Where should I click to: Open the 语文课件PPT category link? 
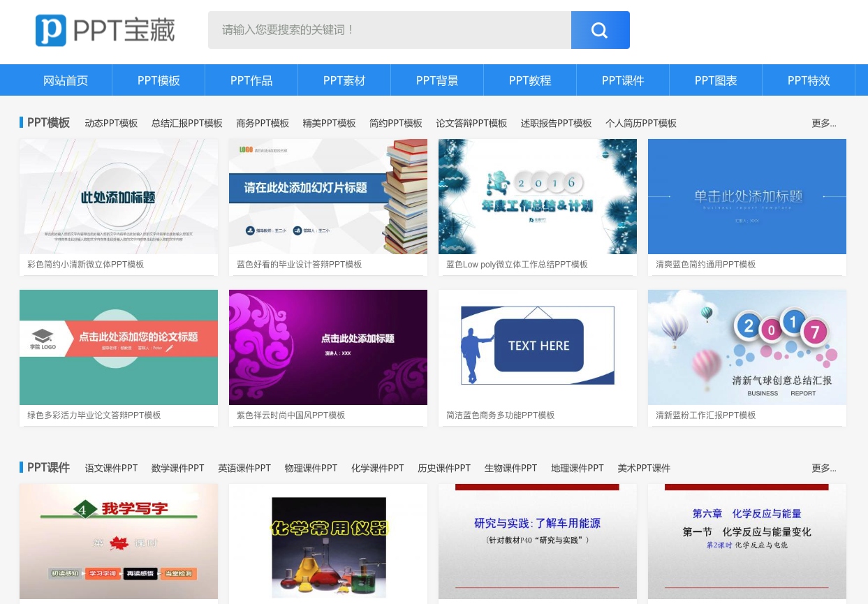(x=111, y=468)
